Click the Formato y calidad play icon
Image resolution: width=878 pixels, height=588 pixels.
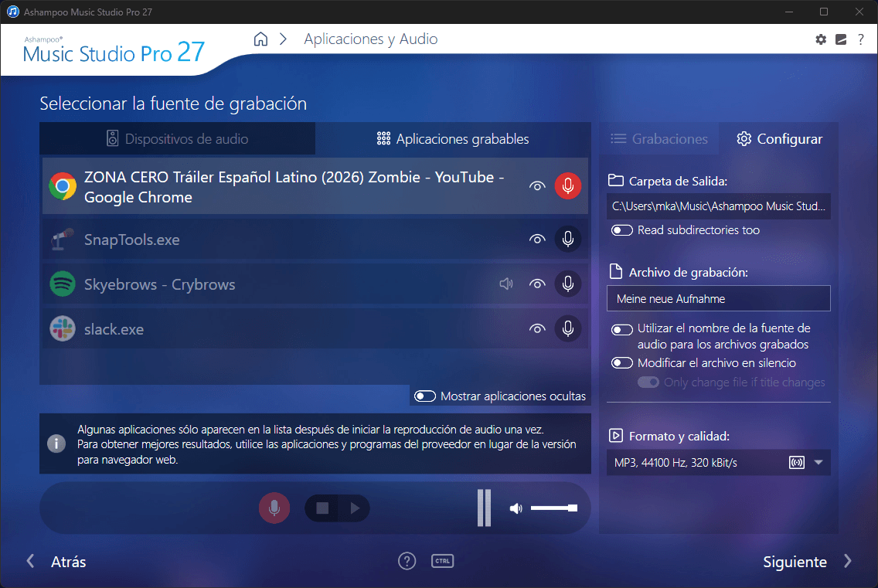point(616,436)
